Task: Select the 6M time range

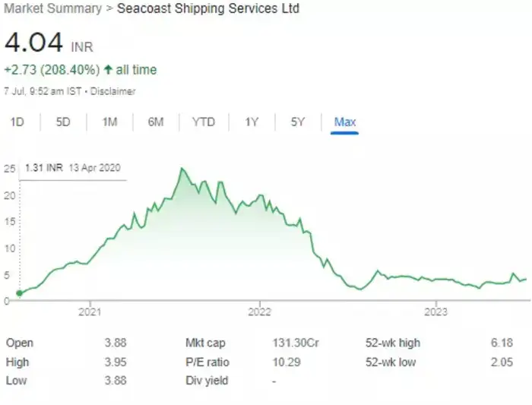Action: (x=156, y=122)
